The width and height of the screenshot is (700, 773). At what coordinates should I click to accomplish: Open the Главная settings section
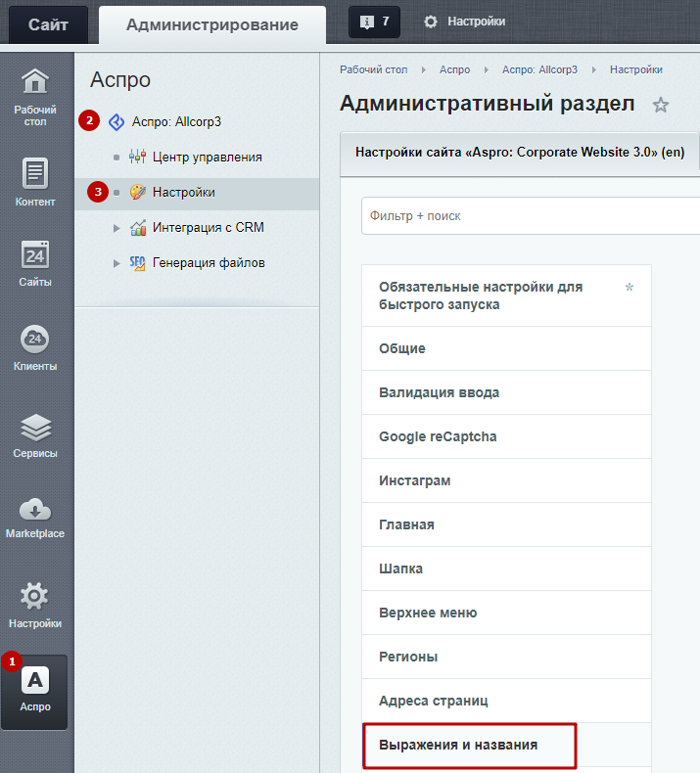point(506,524)
